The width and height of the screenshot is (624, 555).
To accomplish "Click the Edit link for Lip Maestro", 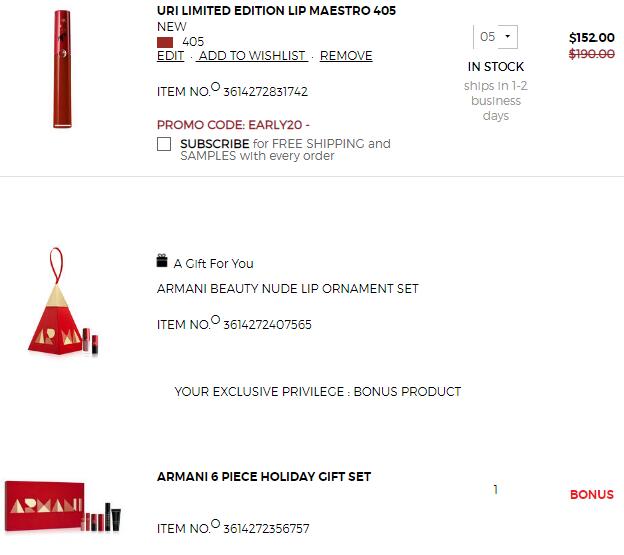I will click(170, 56).
